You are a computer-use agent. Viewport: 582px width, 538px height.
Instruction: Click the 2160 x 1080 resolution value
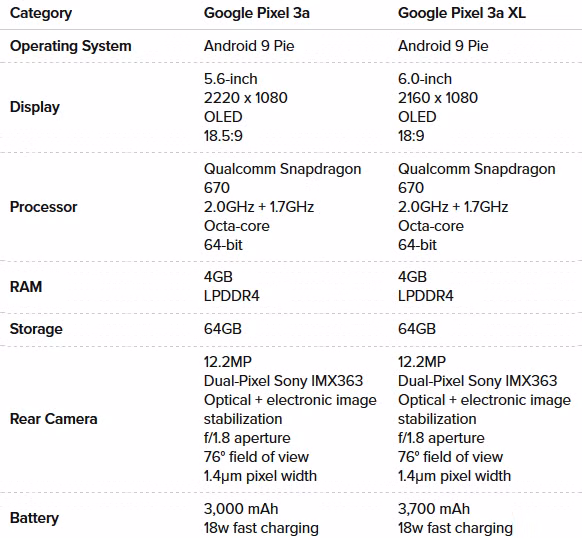point(438,98)
